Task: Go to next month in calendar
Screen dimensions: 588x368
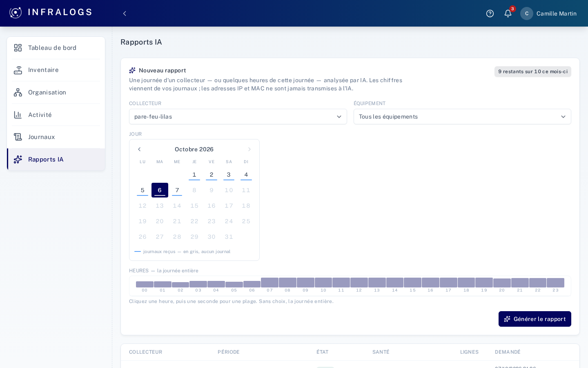Action: (249, 149)
